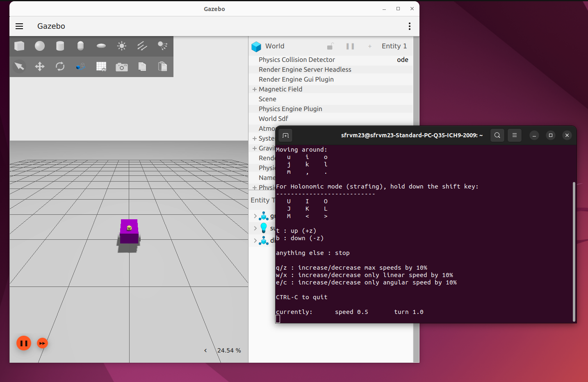Click the terminal scrollbar

(x=574, y=252)
